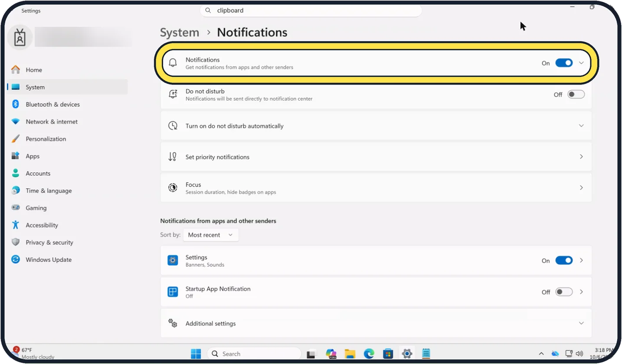Image resolution: width=622 pixels, height=364 pixels.
Task: Click System in the breadcrumb
Action: (180, 32)
